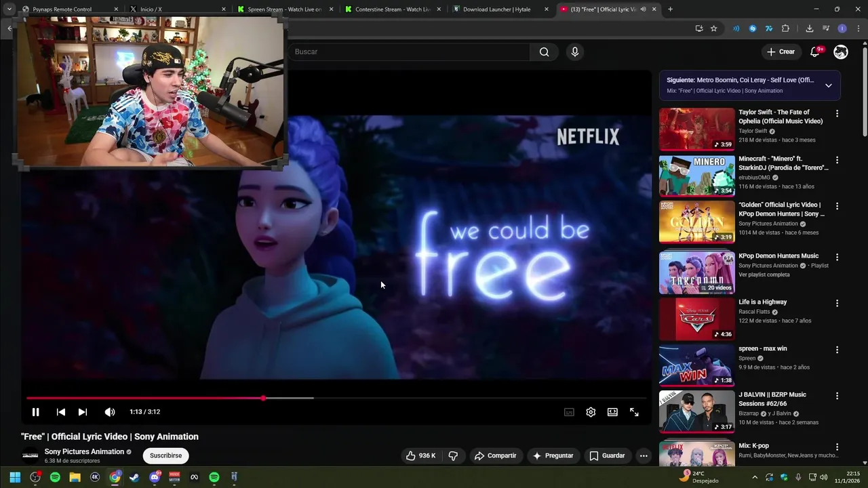
Task: Show hidden system tray icons
Action: coord(755,477)
